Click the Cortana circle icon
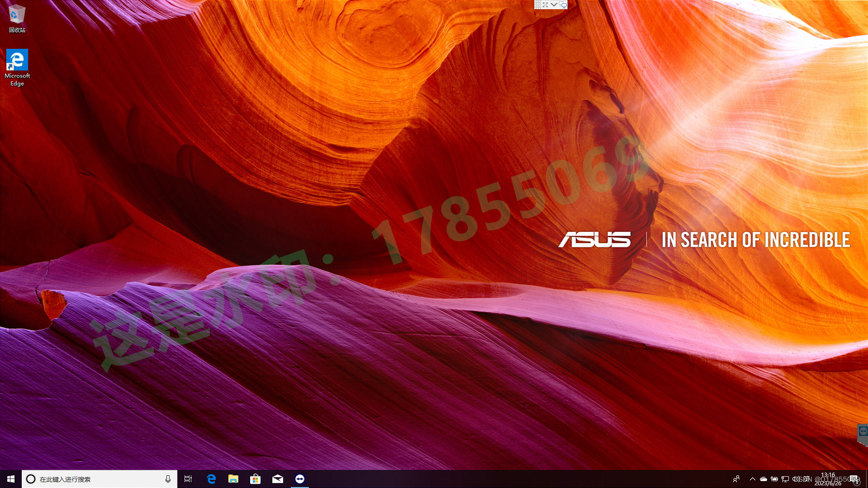 pos(30,479)
